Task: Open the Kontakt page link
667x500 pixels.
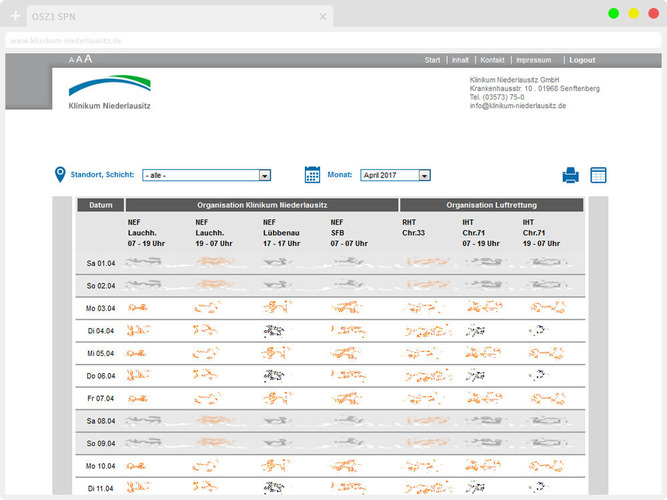Action: click(x=492, y=60)
